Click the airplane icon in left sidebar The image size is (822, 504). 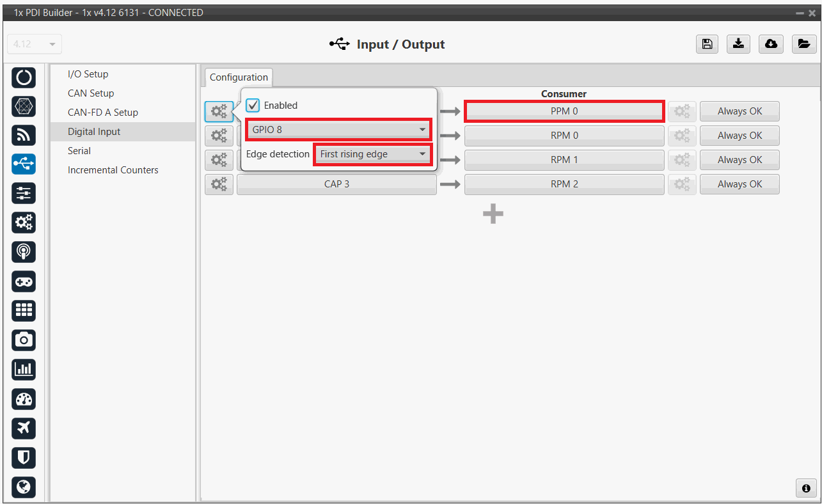click(24, 428)
